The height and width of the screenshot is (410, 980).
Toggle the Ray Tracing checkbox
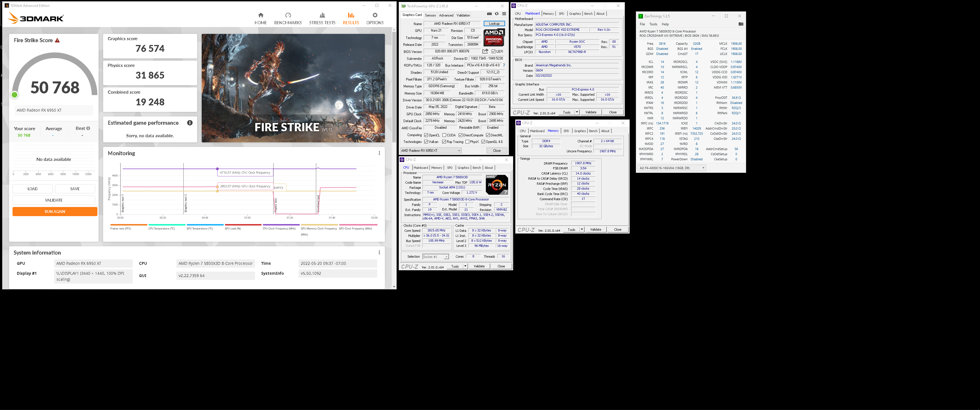coord(444,142)
